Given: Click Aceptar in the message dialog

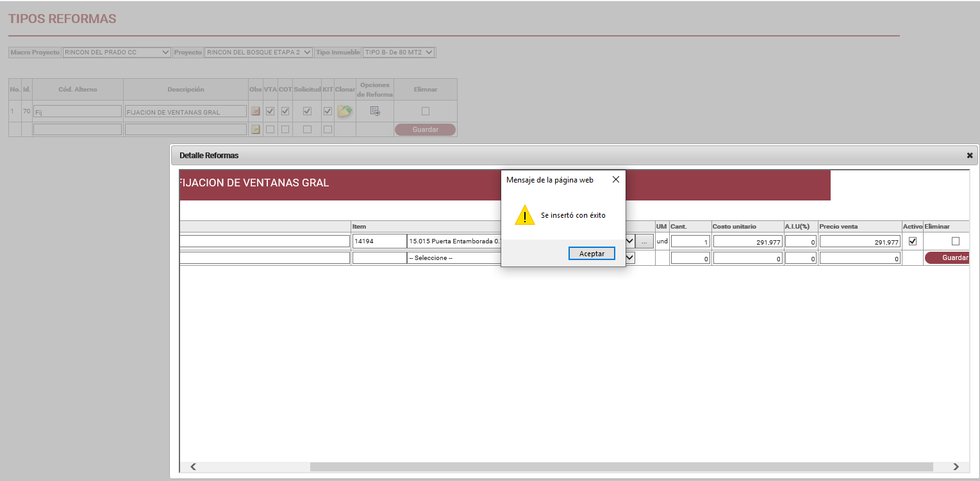Looking at the screenshot, I should pyautogui.click(x=592, y=254).
